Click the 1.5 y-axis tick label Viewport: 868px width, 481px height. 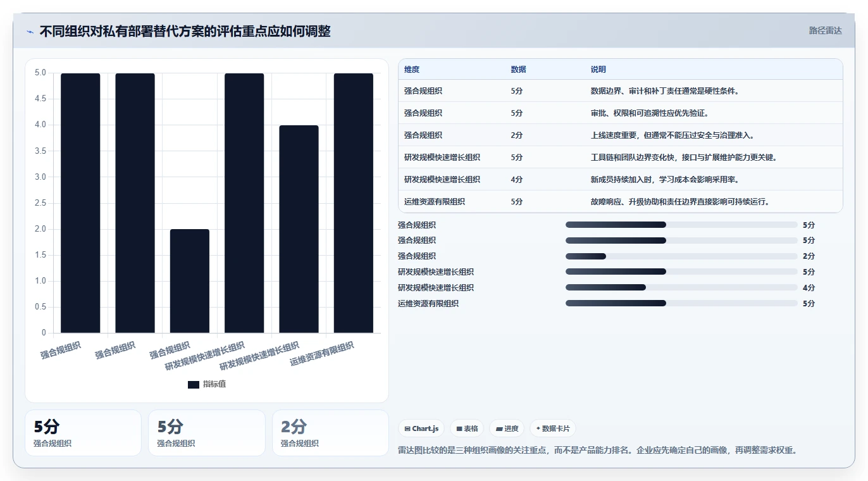coord(40,255)
